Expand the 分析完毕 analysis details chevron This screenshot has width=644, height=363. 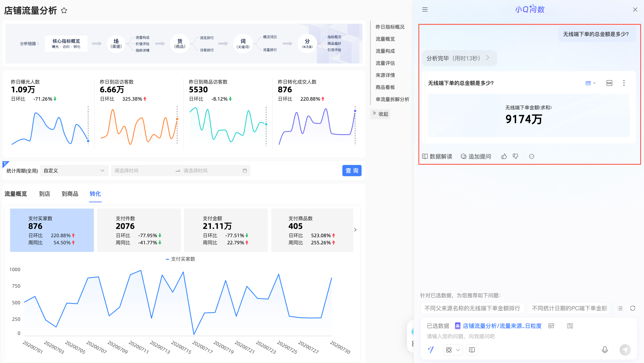(x=487, y=58)
